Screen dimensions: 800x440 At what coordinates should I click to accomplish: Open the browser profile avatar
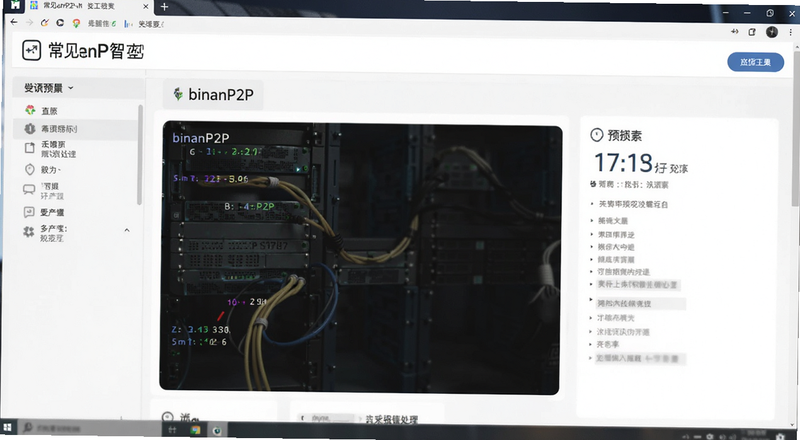pyautogui.click(x=771, y=32)
